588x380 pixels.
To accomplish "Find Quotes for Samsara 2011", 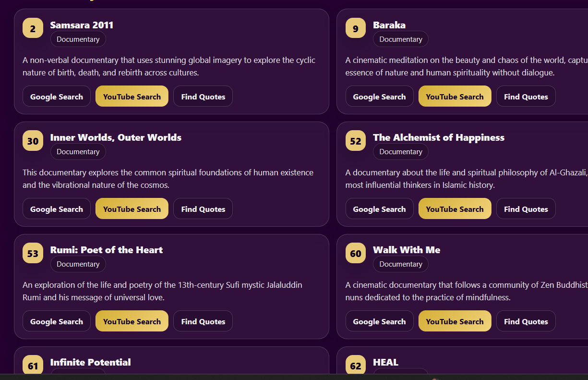I will [203, 97].
